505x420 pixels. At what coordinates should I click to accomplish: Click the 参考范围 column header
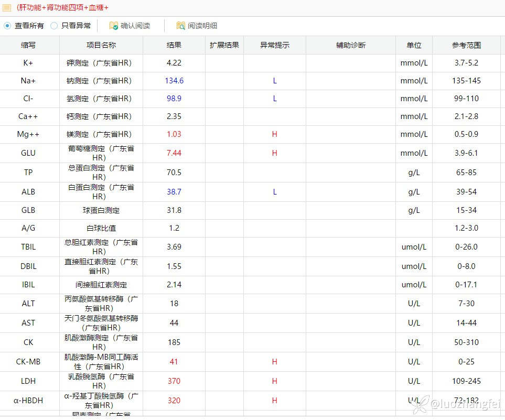tap(466, 45)
